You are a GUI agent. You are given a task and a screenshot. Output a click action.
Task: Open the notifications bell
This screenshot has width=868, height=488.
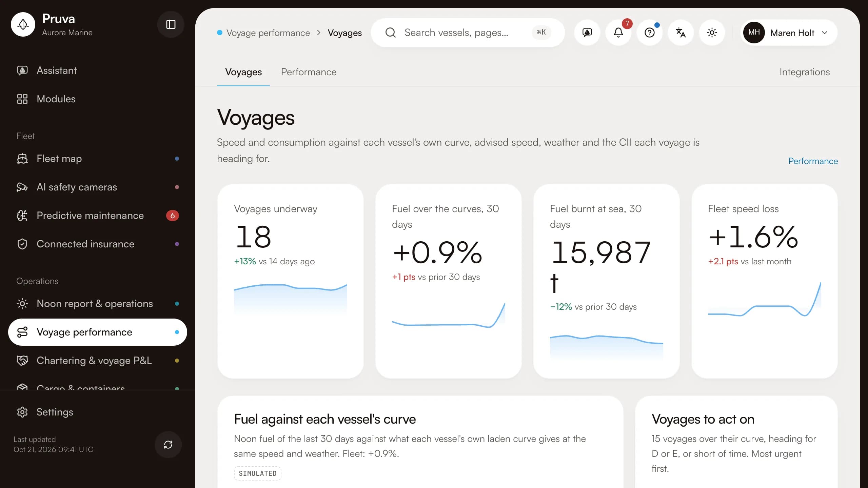click(x=618, y=33)
